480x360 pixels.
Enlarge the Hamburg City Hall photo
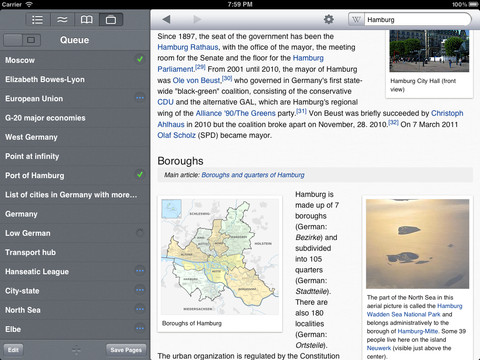tap(429, 51)
